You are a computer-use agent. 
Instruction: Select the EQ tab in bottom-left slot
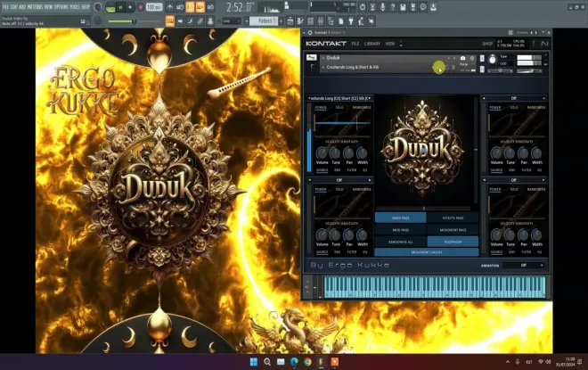[365, 252]
